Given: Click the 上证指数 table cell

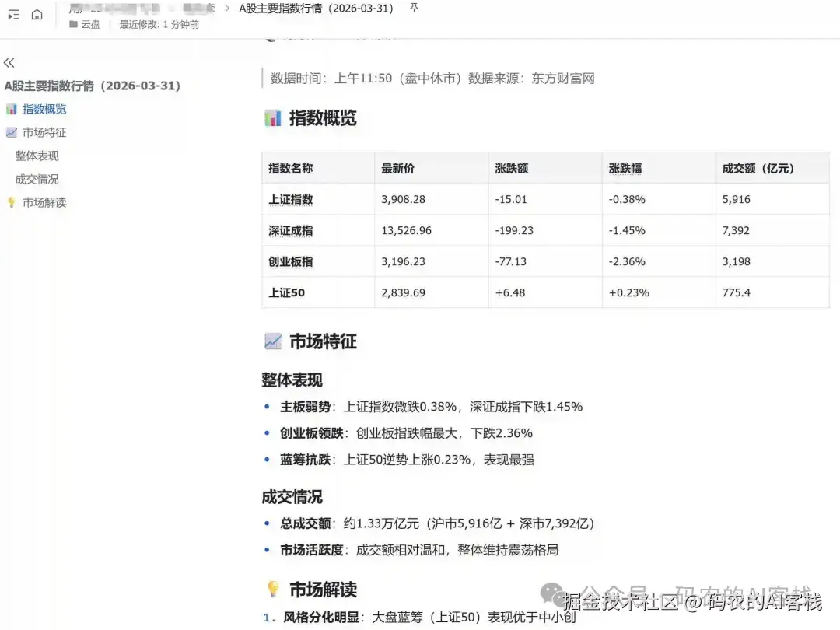Looking at the screenshot, I should click(x=318, y=199).
